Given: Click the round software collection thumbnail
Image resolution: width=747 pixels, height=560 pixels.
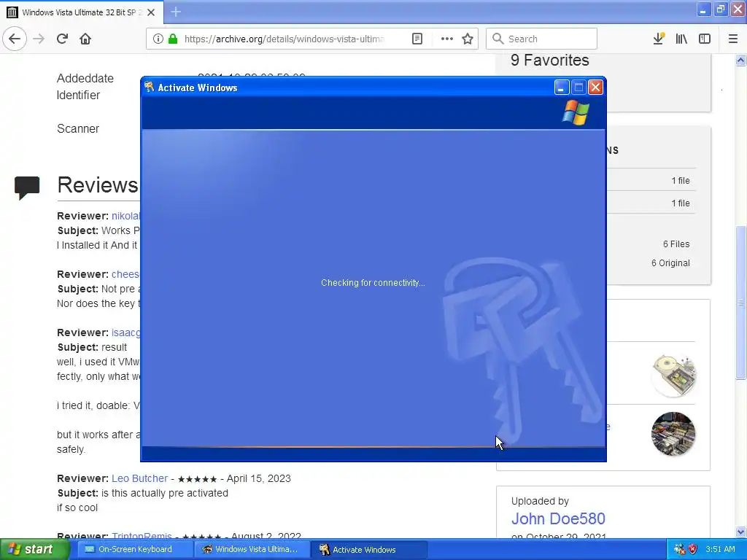Looking at the screenshot, I should tap(673, 434).
